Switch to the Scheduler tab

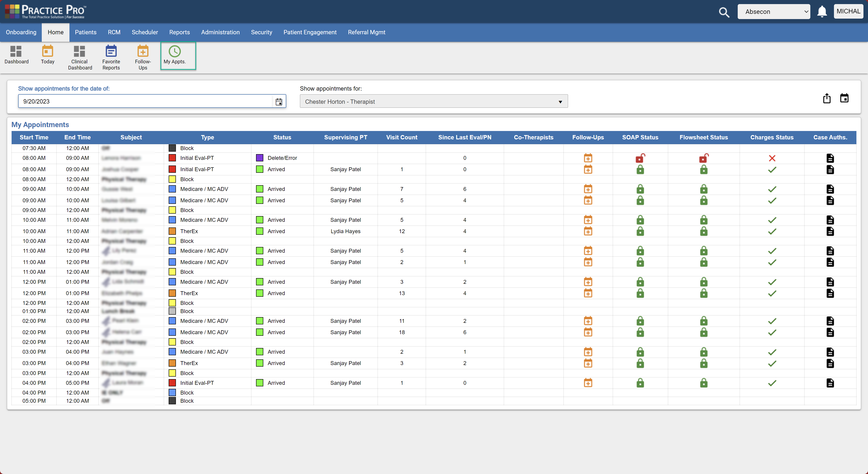[x=145, y=32]
